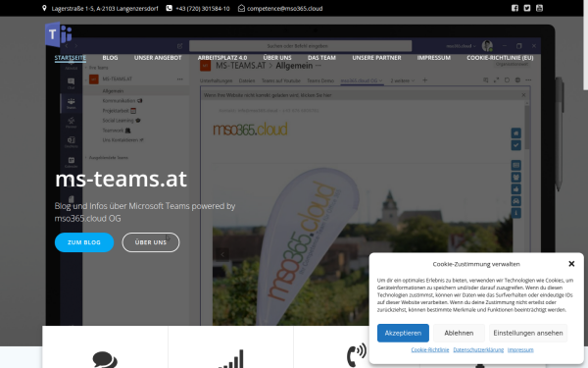Follow the Impressum link in cookie dialog
The height and width of the screenshot is (368, 588).
point(520,349)
